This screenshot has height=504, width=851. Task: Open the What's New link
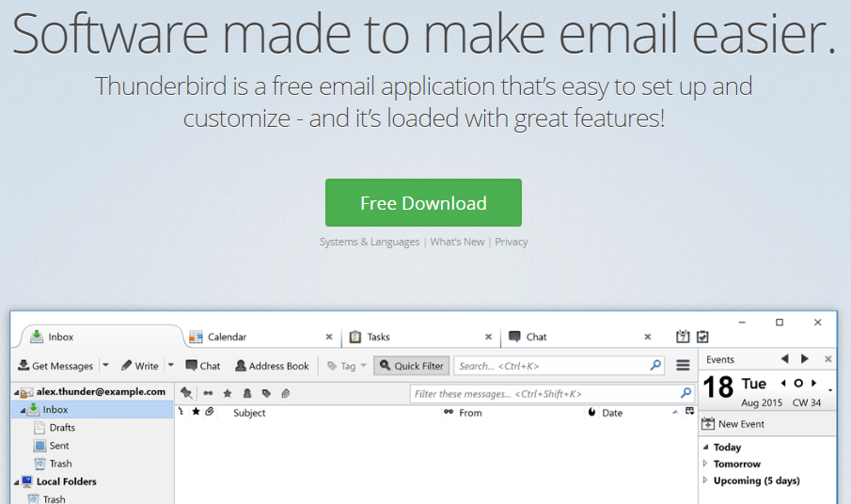click(x=457, y=242)
